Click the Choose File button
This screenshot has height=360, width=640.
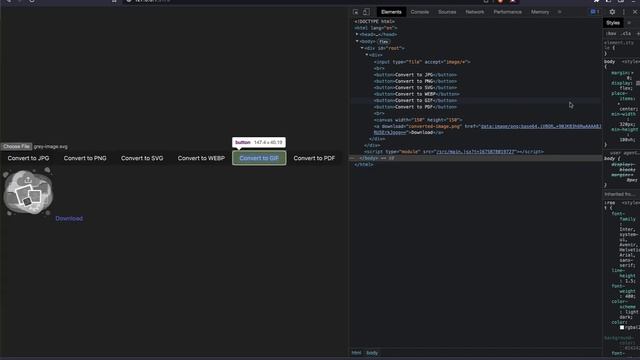coord(16,147)
